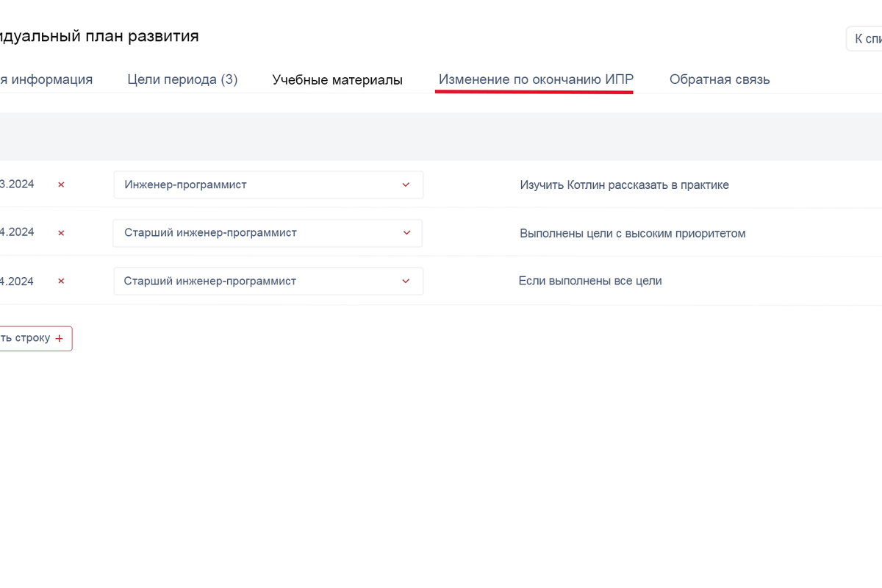The image size is (882, 588).
Task: Click the 'К спи...' back to list button
Action: (x=867, y=38)
